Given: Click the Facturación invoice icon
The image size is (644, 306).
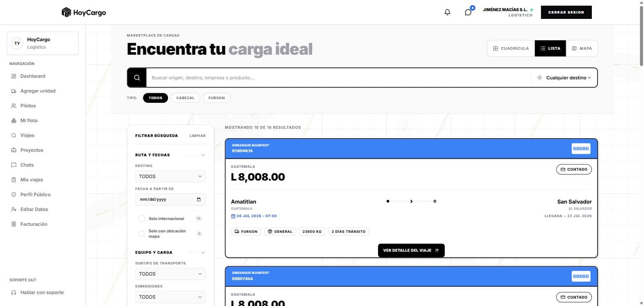Looking at the screenshot, I should 14,224.
